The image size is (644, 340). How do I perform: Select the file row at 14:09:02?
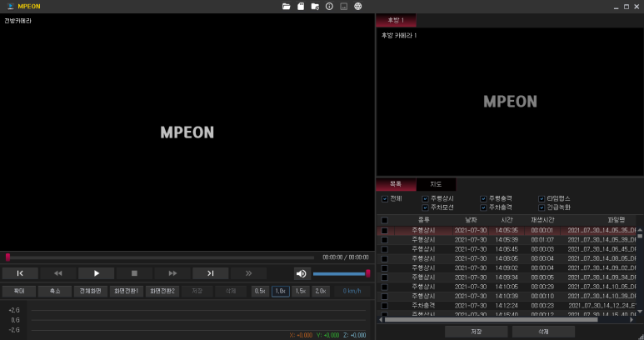coord(507,268)
